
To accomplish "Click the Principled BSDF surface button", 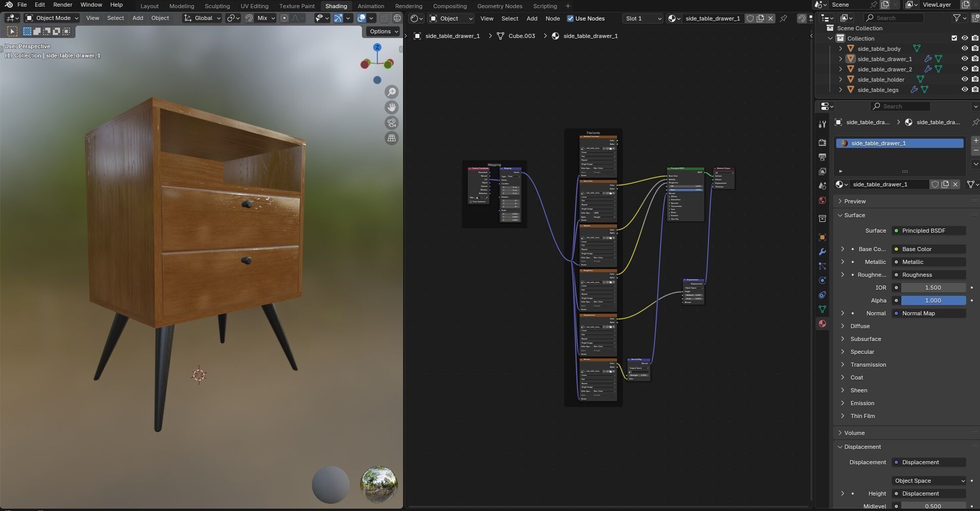I will click(929, 231).
